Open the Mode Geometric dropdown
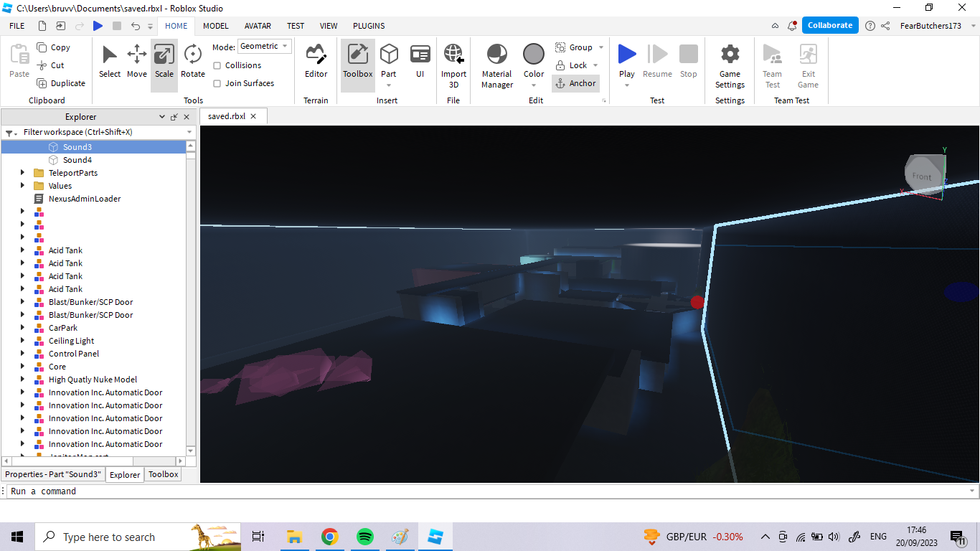 pos(264,46)
